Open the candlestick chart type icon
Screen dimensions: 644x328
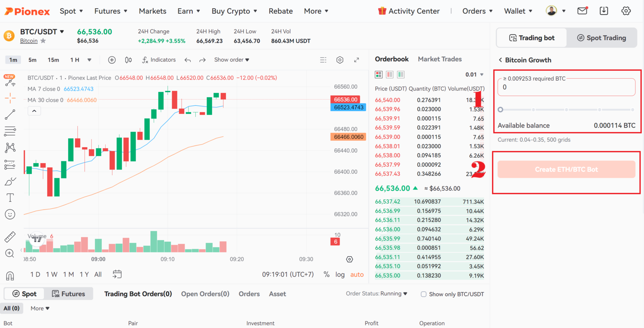pos(128,60)
